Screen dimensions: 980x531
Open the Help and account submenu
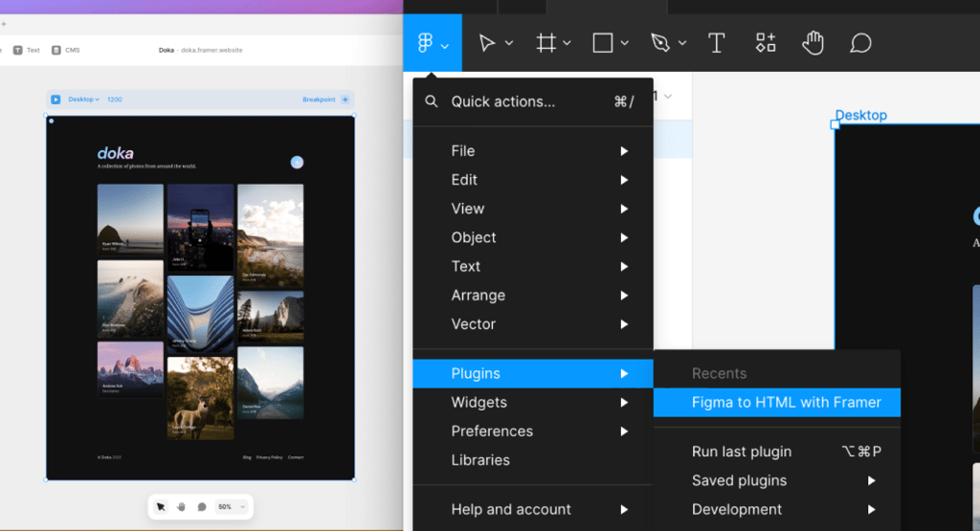click(x=533, y=509)
